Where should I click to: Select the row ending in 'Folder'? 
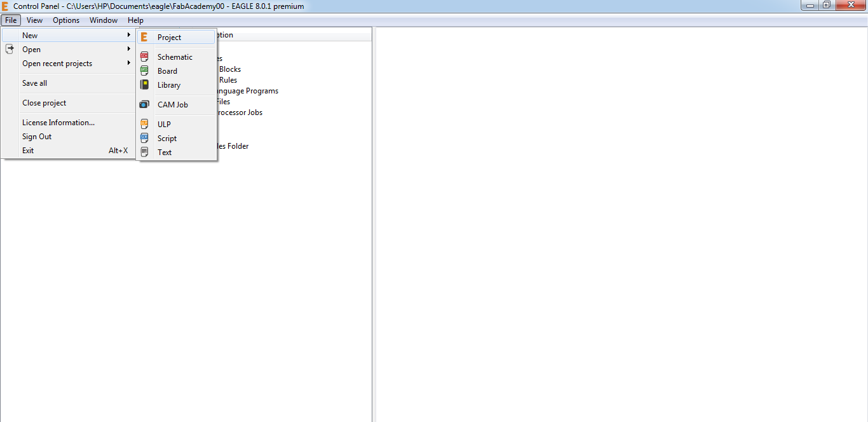pyautogui.click(x=233, y=146)
